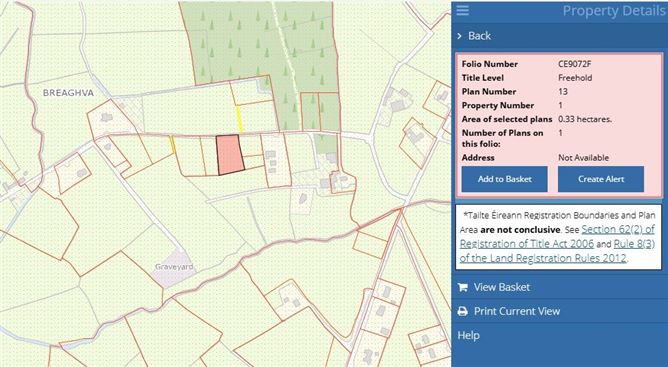The width and height of the screenshot is (668, 367).
Task: Select the red highlighted land parcel
Action: [x=230, y=155]
